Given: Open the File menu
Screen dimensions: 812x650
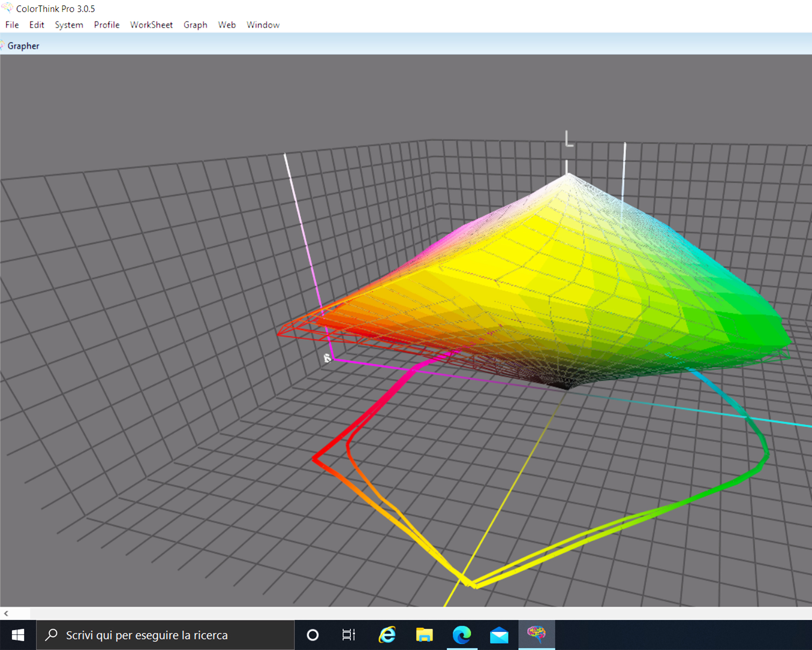Looking at the screenshot, I should [x=12, y=25].
